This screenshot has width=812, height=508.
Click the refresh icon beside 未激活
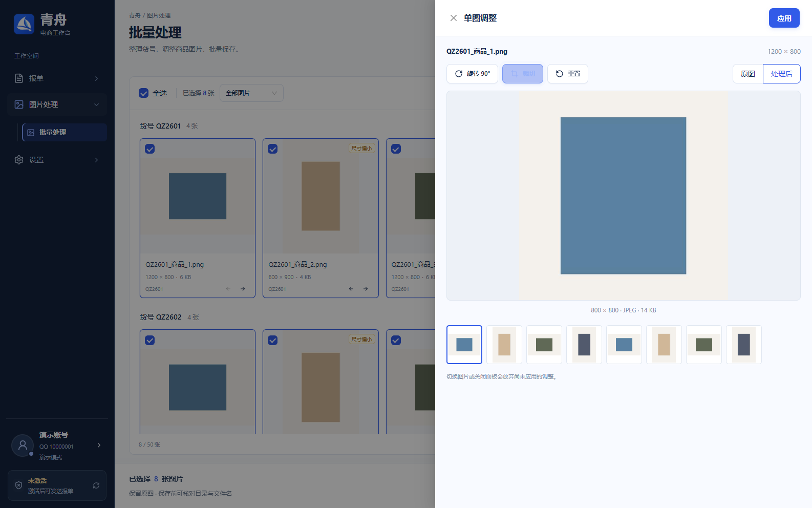(96, 485)
